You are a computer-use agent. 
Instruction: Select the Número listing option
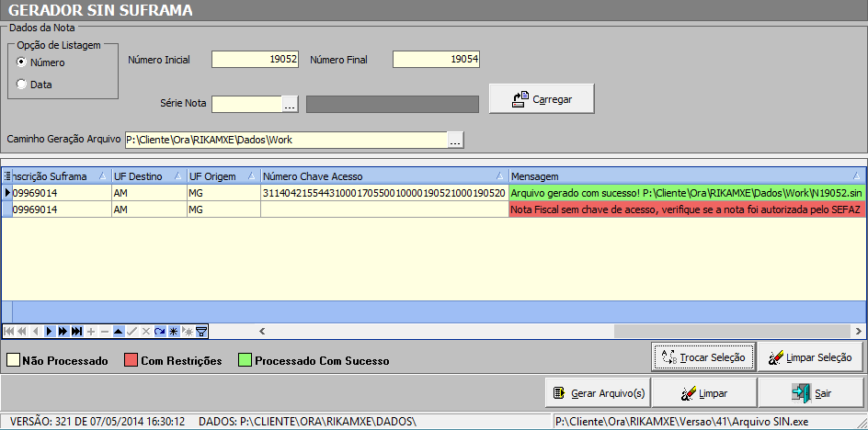coord(21,62)
